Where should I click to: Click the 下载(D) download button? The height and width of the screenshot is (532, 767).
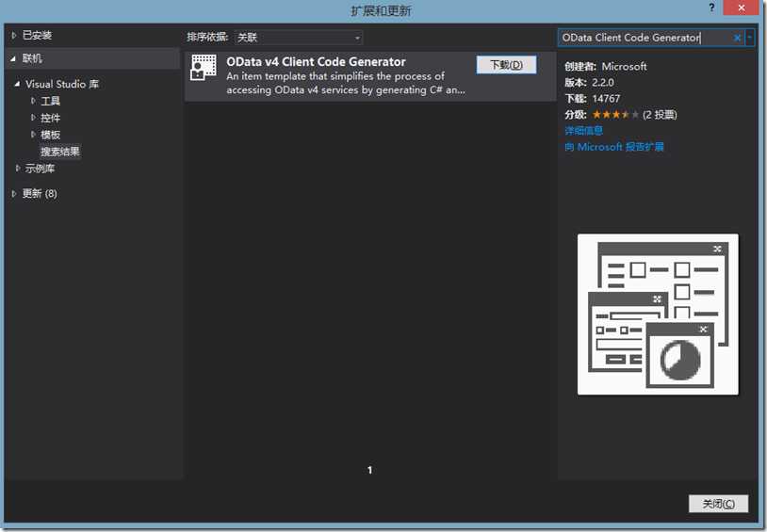point(506,65)
